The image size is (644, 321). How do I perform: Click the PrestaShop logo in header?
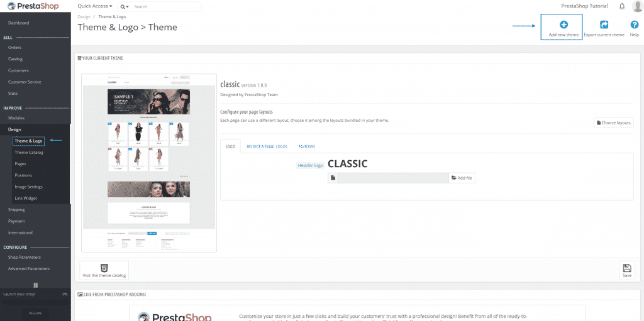click(33, 6)
